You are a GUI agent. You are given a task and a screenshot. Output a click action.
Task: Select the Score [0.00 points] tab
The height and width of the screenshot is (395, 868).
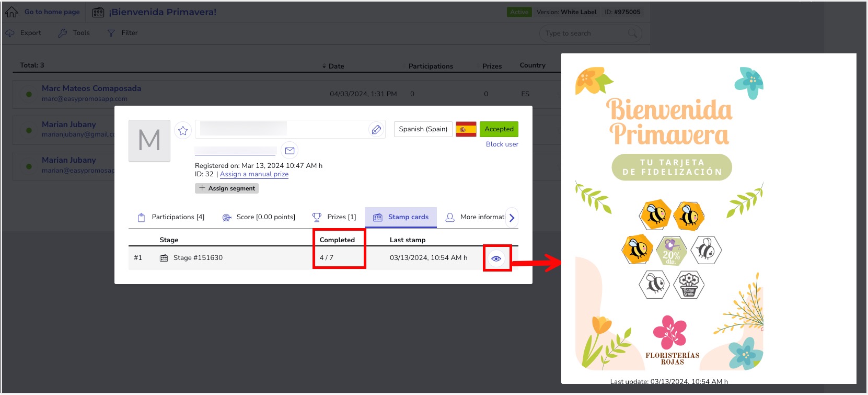point(259,217)
